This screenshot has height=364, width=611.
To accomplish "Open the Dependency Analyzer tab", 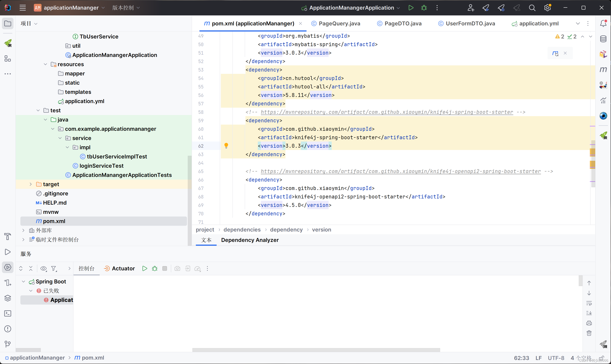I will pyautogui.click(x=250, y=240).
